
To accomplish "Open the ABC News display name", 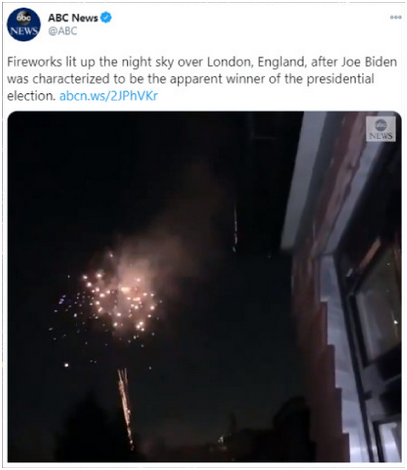I will coord(73,18).
